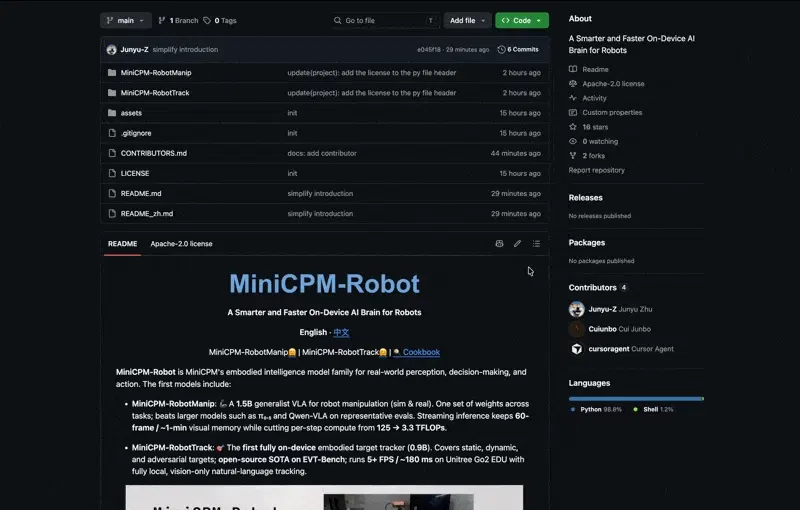Select Shell 1.2% language link
The width and height of the screenshot is (800, 510).
pos(654,410)
